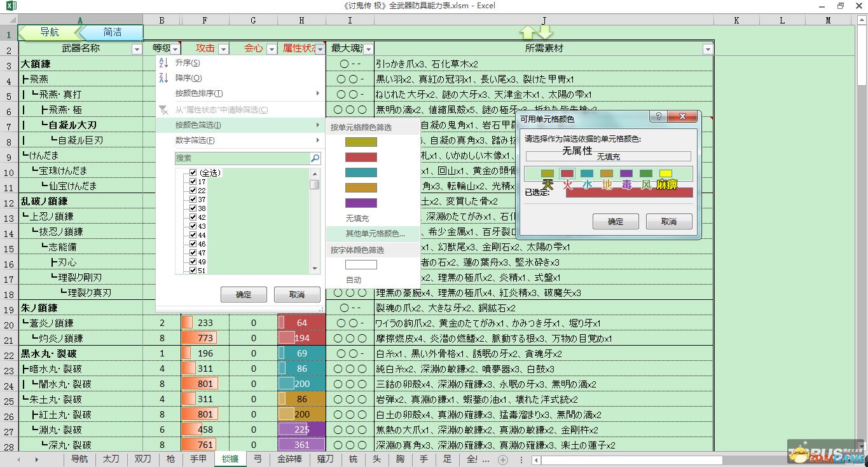Select green 风 swatch in color dialog

click(646, 173)
